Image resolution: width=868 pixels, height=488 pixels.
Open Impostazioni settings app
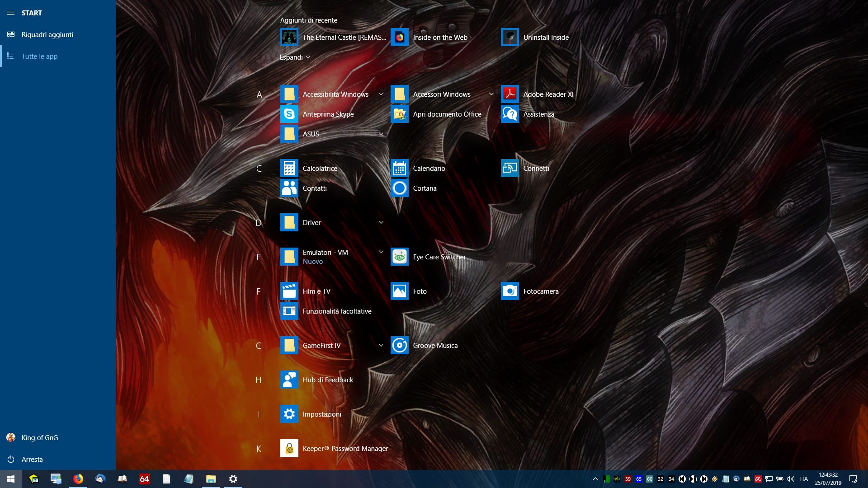coord(321,414)
